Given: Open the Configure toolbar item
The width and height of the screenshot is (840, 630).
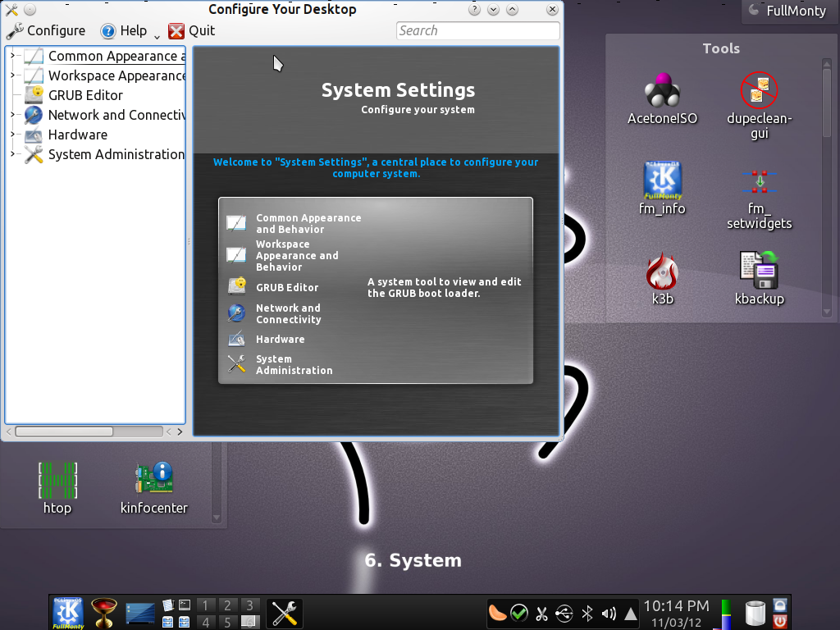Looking at the screenshot, I should (46, 30).
